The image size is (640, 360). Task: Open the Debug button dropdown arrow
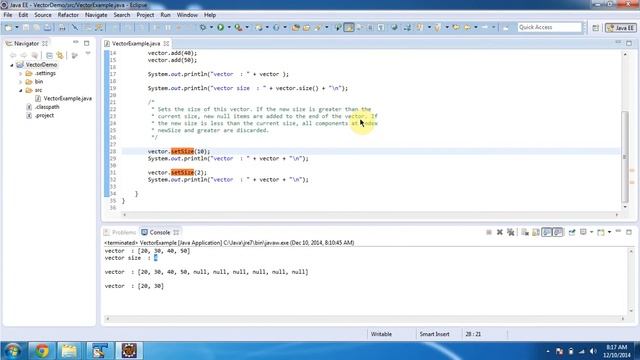click(211, 27)
